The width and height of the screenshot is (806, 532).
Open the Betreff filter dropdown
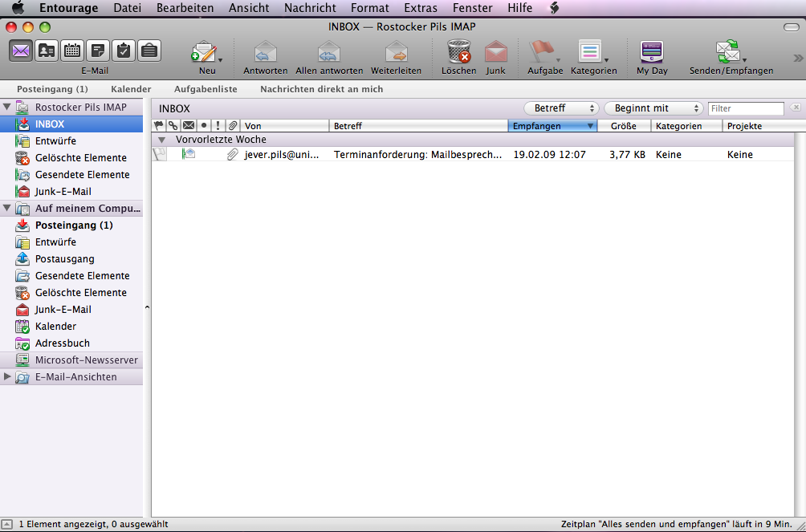pyautogui.click(x=561, y=108)
